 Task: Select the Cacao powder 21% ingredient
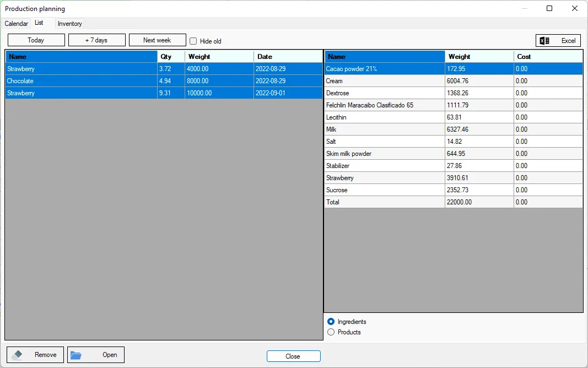click(x=454, y=69)
